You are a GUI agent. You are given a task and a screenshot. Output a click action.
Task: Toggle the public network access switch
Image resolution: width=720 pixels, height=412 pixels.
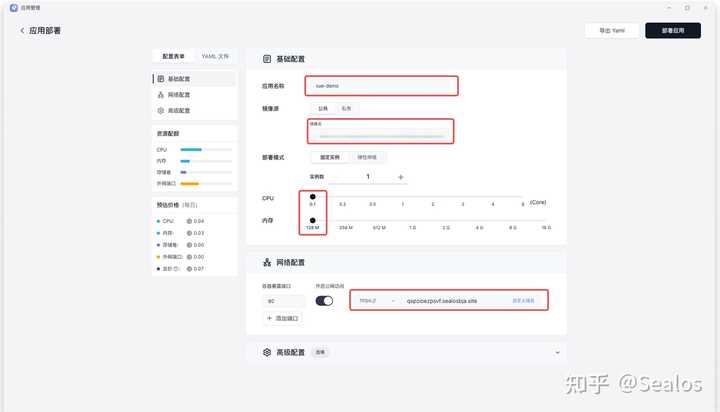[x=324, y=301]
